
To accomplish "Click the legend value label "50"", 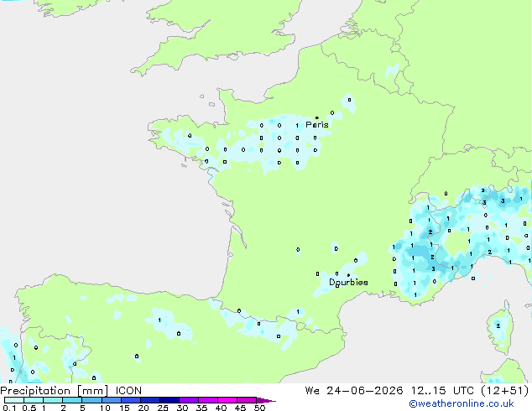I will coord(260,408).
